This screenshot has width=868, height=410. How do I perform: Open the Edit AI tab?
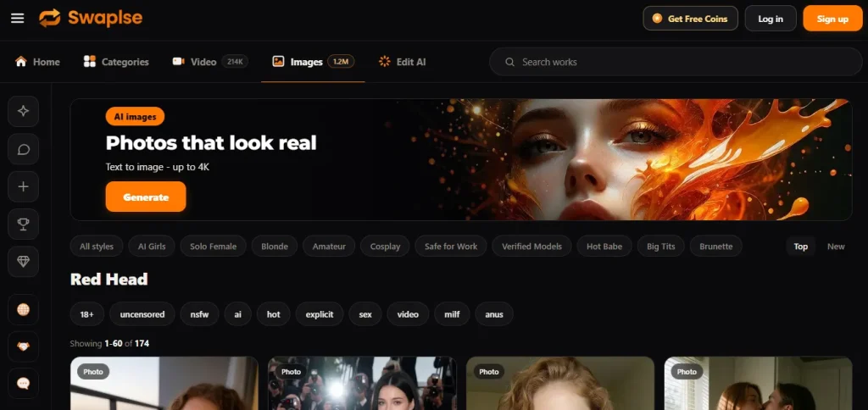402,62
